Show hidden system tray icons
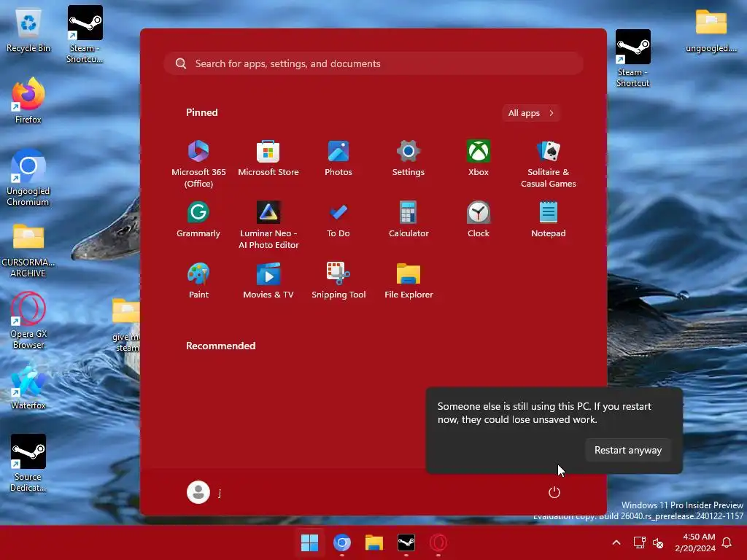Image resolution: width=747 pixels, height=560 pixels. tap(616, 542)
